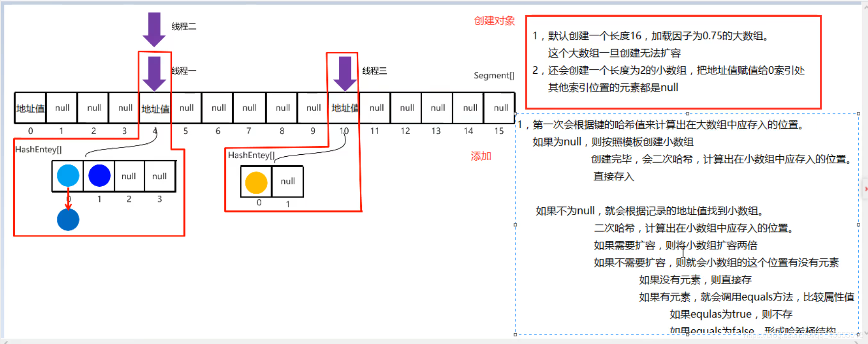Click index number 13 under the Segment array

[436, 131]
